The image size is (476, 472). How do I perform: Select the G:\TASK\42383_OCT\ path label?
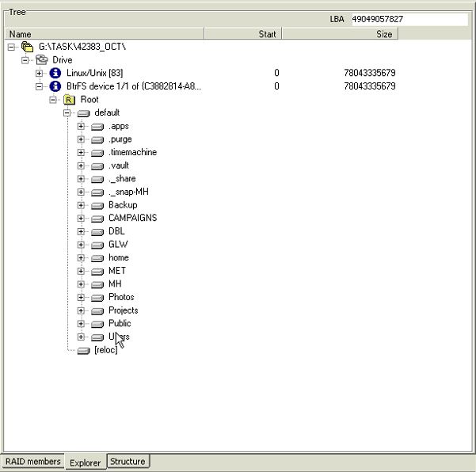coord(82,47)
